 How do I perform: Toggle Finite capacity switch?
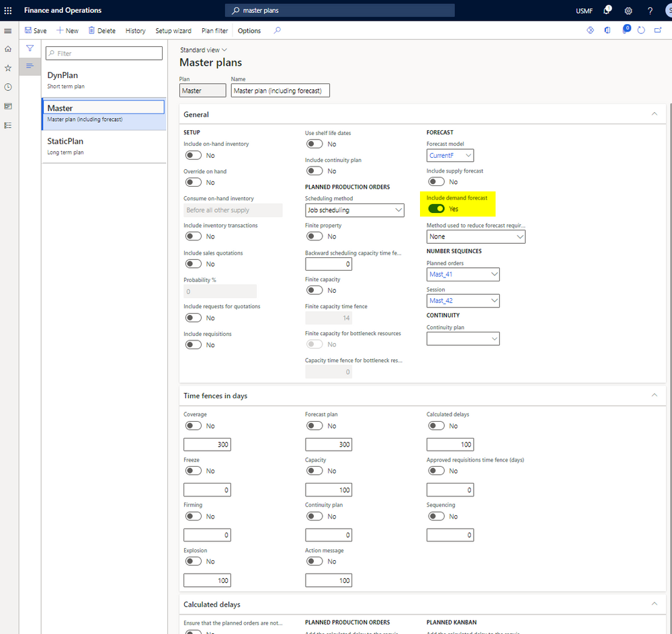pyautogui.click(x=314, y=290)
